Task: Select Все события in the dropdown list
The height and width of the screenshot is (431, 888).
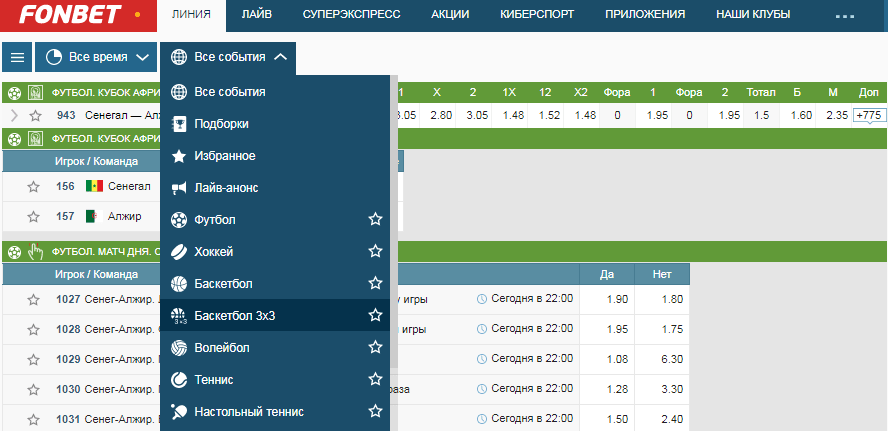Action: (x=275, y=92)
